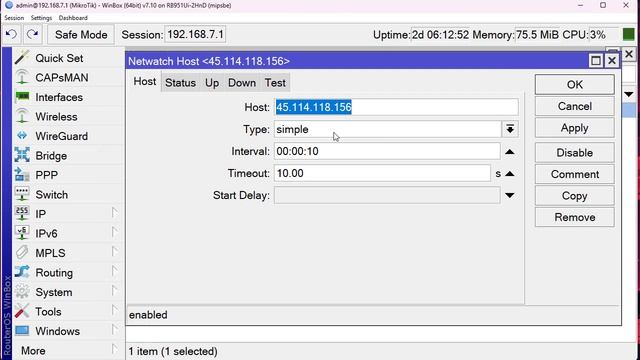Open Wireless antenna icon
Screen dimensions: 640x360
pos(22,117)
